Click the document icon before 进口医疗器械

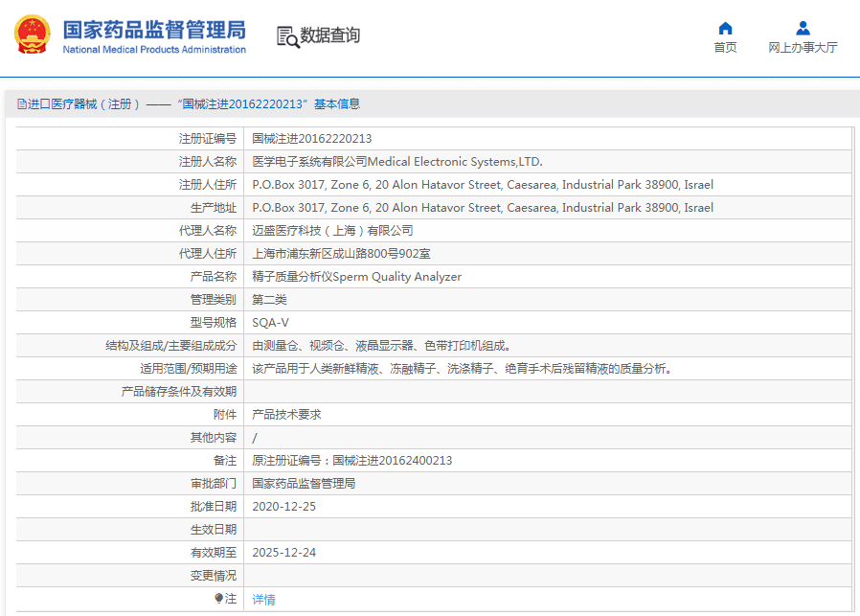pos(21,104)
